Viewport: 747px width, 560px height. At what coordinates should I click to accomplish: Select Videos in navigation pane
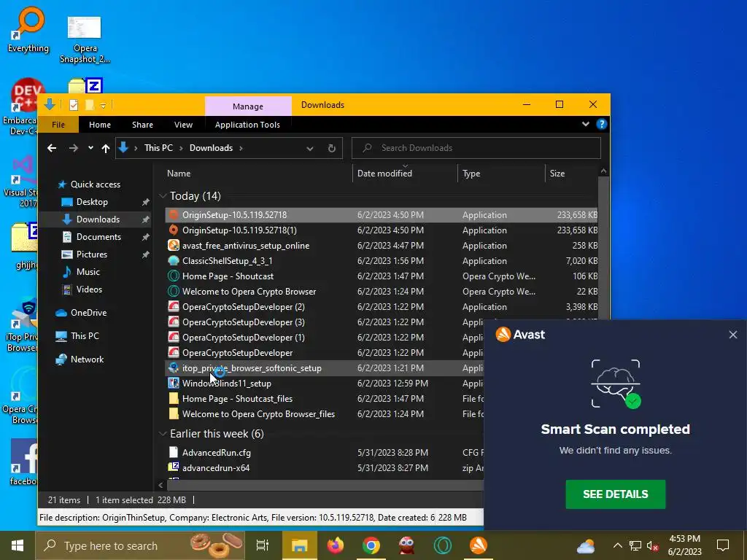coord(89,289)
